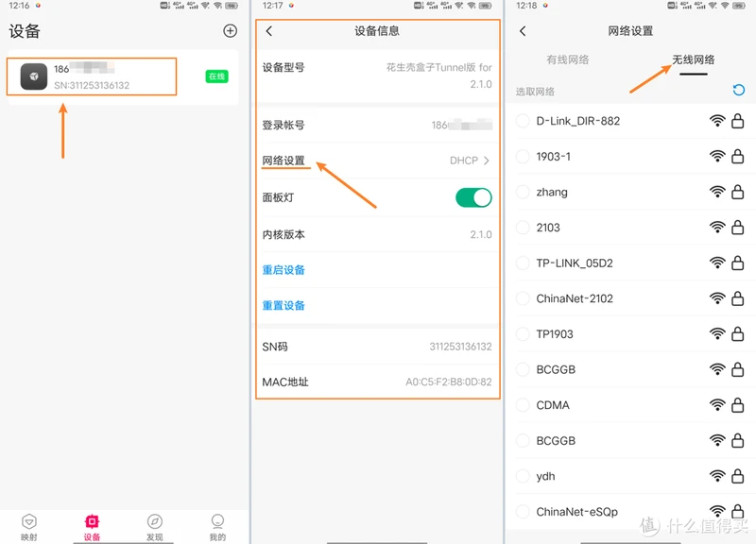This screenshot has height=544, width=756.
Task: Open the 我的 profile tab
Action: (217, 527)
